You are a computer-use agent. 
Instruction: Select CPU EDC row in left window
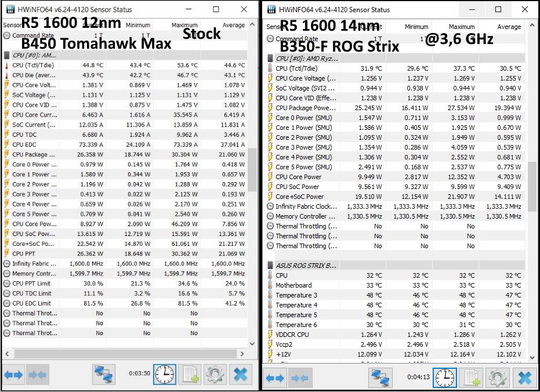pos(125,144)
